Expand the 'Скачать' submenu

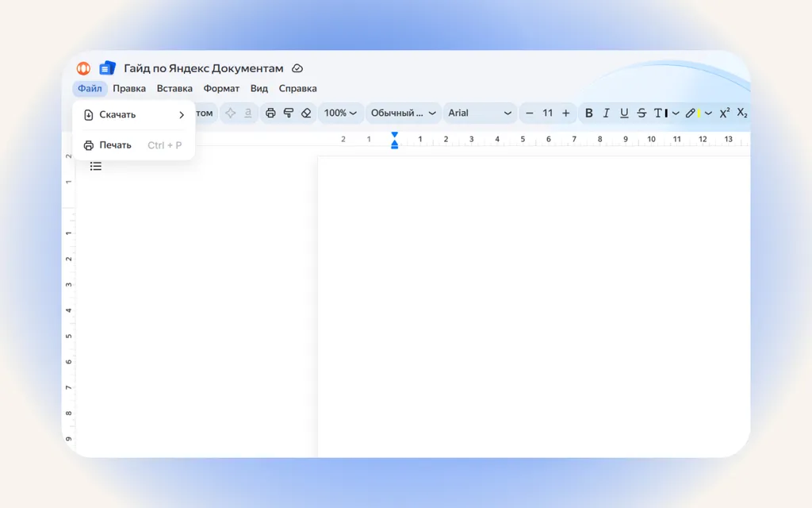pyautogui.click(x=134, y=114)
